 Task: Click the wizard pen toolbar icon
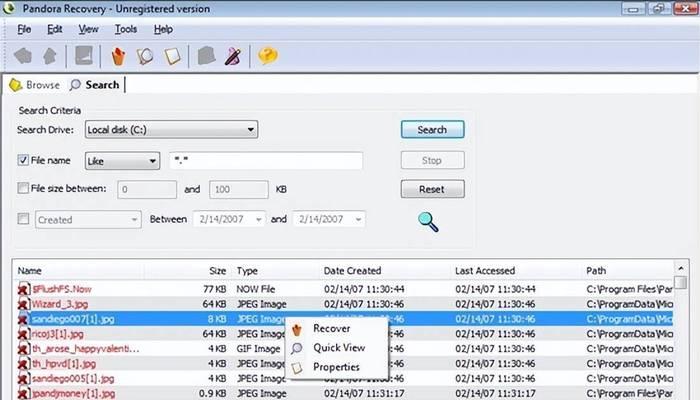233,56
